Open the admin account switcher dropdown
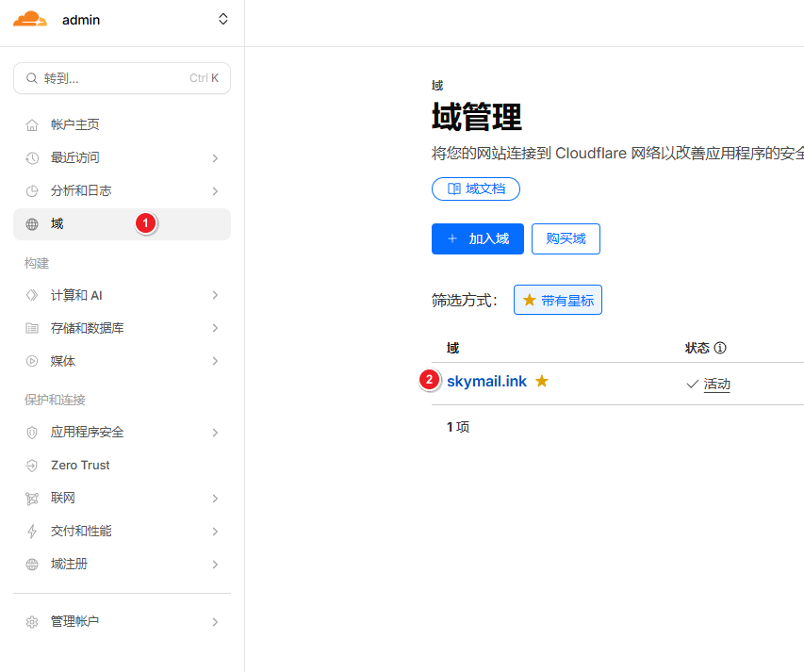This screenshot has width=804, height=672. point(222,19)
